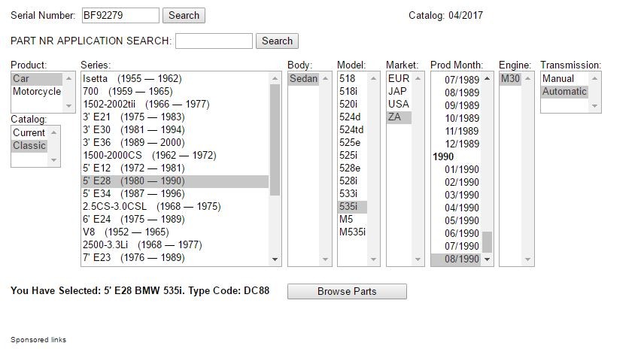644x358 pixels.
Task: Open Browse Parts
Action: tap(347, 292)
